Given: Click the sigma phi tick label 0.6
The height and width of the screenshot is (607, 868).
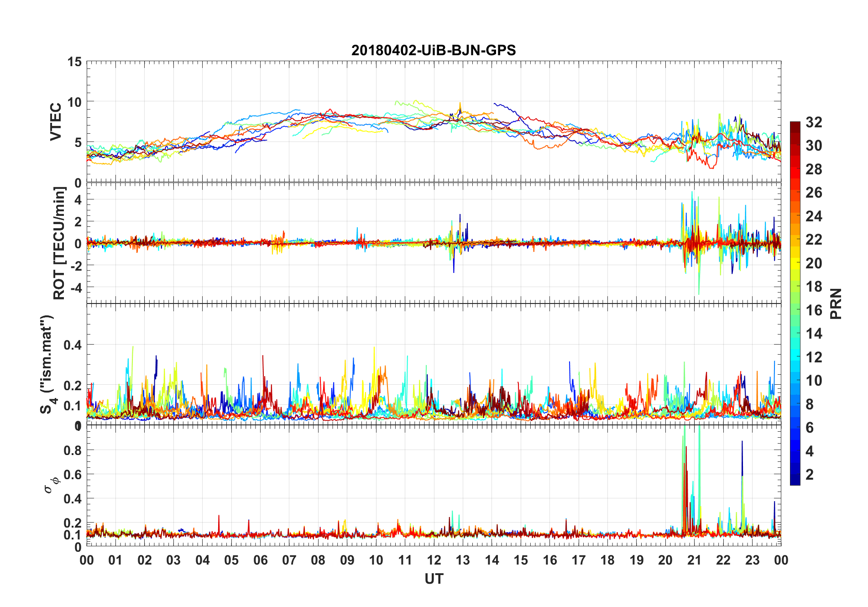Looking at the screenshot, I should tap(73, 475).
